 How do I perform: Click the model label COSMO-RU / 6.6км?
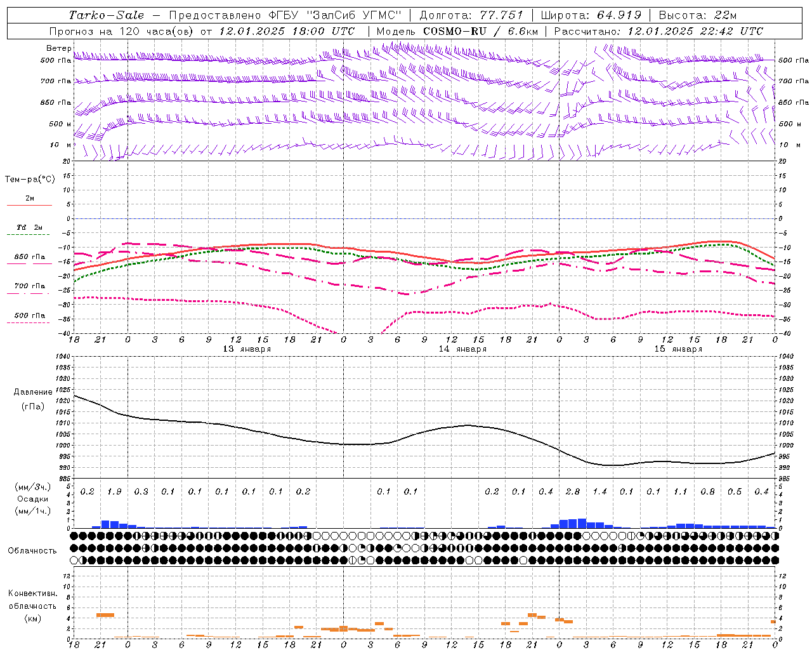(480, 31)
